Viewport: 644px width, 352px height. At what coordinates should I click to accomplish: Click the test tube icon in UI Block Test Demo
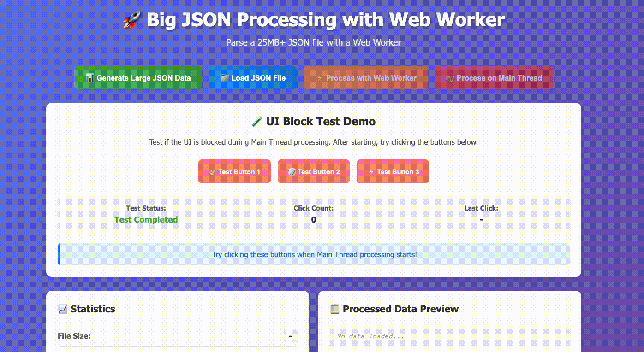click(258, 121)
